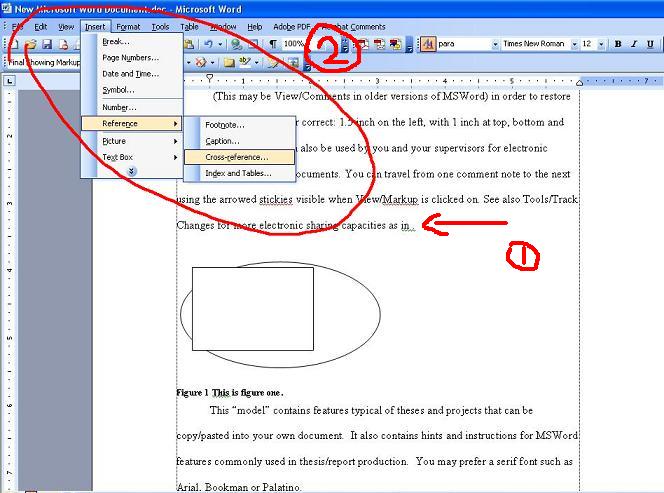The height and width of the screenshot is (493, 664).
Task: Select Cross-reference in the Reference submenu
Action: (x=237, y=157)
